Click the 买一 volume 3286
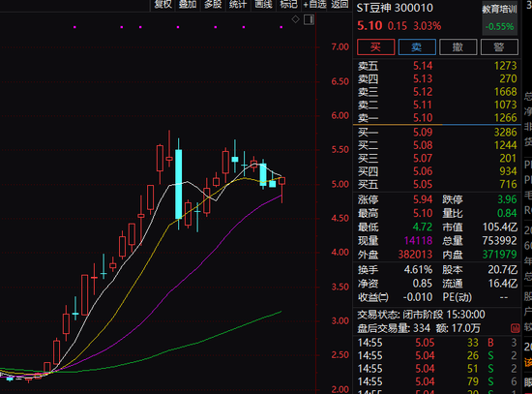The image size is (532, 394). tap(506, 132)
